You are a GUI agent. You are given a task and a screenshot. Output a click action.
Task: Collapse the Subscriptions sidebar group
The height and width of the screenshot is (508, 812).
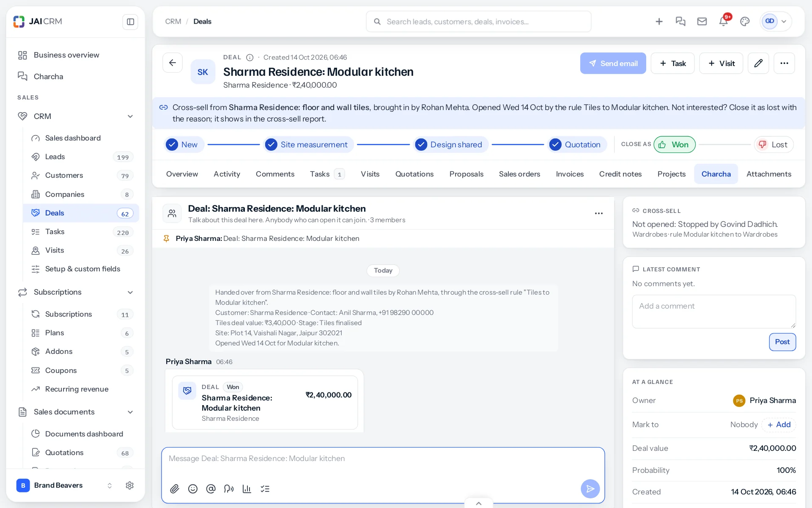(x=130, y=293)
